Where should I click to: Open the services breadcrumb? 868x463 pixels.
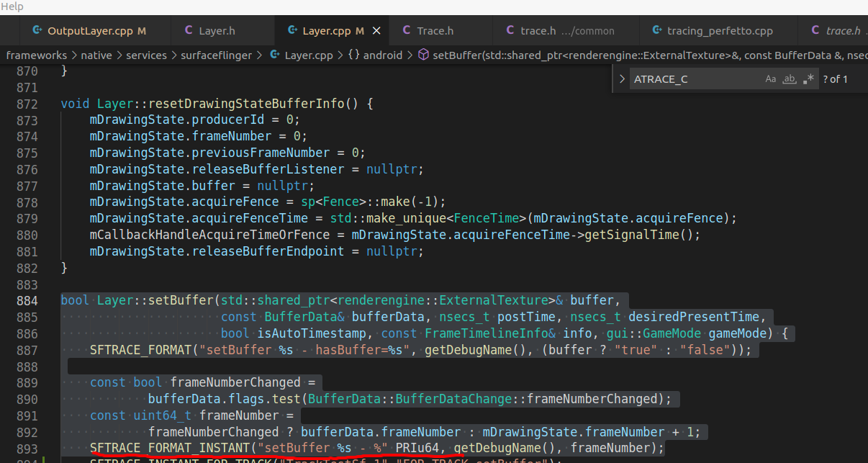(x=146, y=55)
